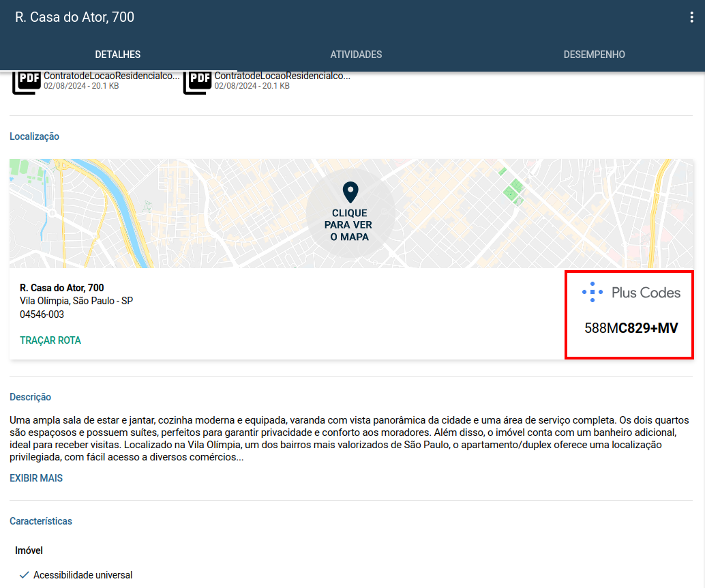Image resolution: width=705 pixels, height=588 pixels.
Task: Click the TRAÇAR ROTA link
Action: tap(50, 340)
